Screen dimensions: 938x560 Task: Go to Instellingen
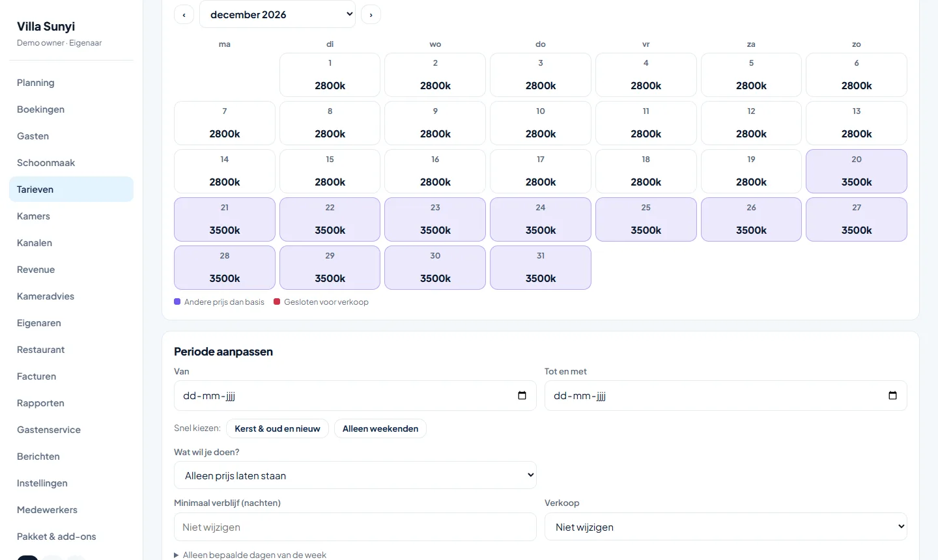(71, 483)
